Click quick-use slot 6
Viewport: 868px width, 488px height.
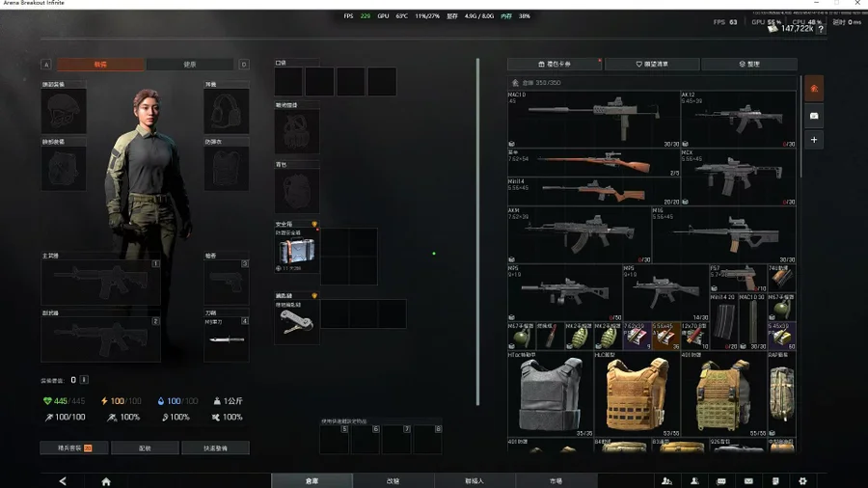[x=366, y=440]
